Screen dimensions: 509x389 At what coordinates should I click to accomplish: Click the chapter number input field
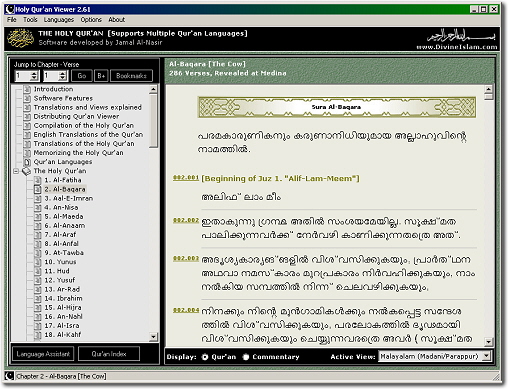tap(23, 76)
